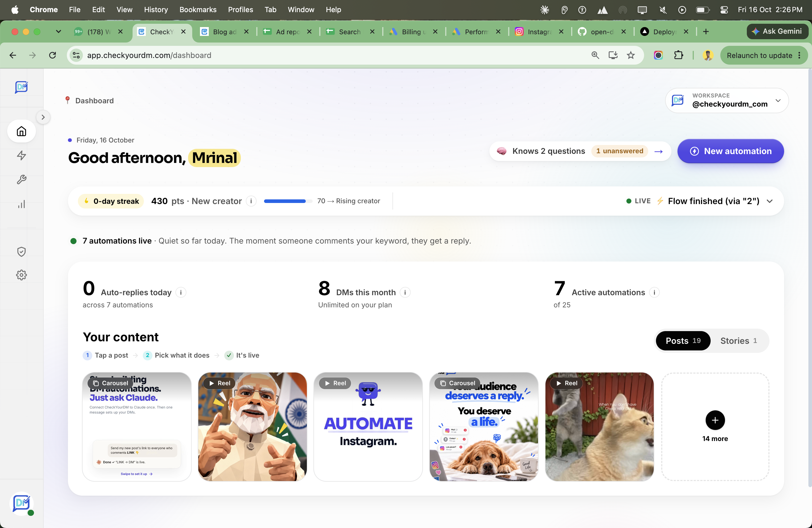The image size is (812, 528).
Task: Open the Bookmarks menu in menu bar
Action: [198, 10]
